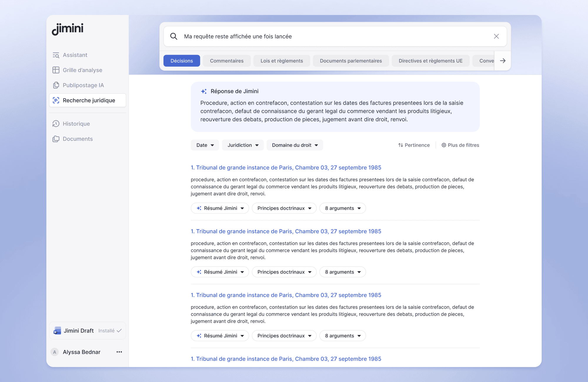Select the Lois et règlements tab
The height and width of the screenshot is (382, 588).
282,61
